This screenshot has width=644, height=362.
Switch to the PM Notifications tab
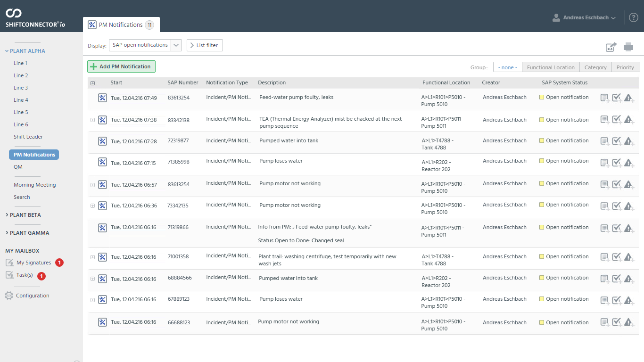pos(121,25)
